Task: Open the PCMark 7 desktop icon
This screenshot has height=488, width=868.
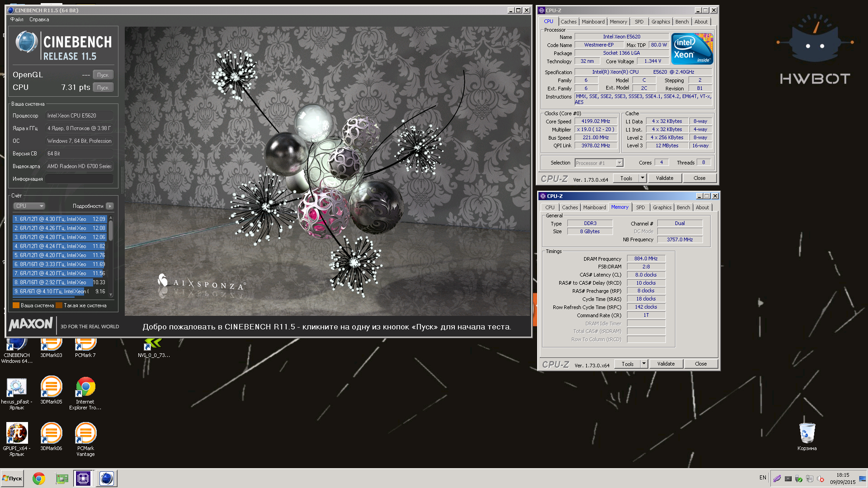Action: (x=85, y=349)
